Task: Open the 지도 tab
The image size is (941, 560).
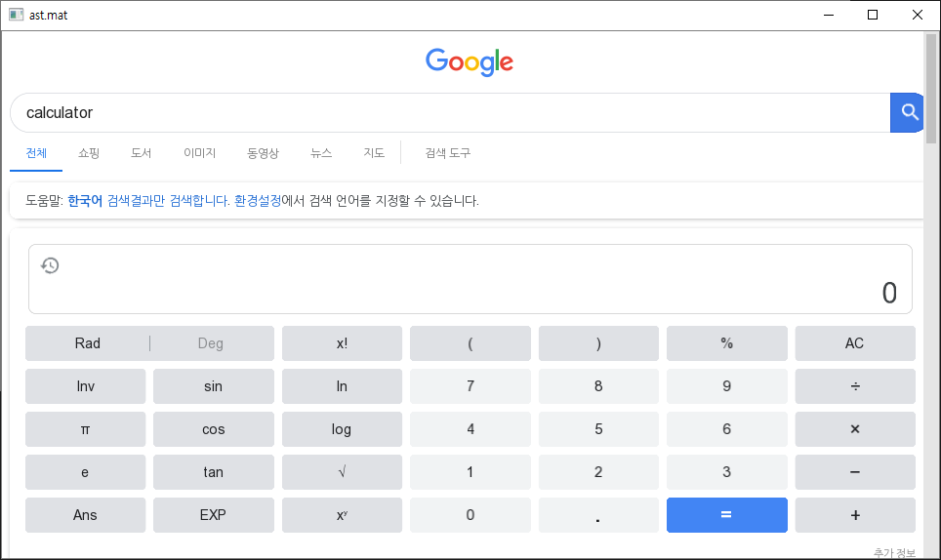Action: pos(373,153)
